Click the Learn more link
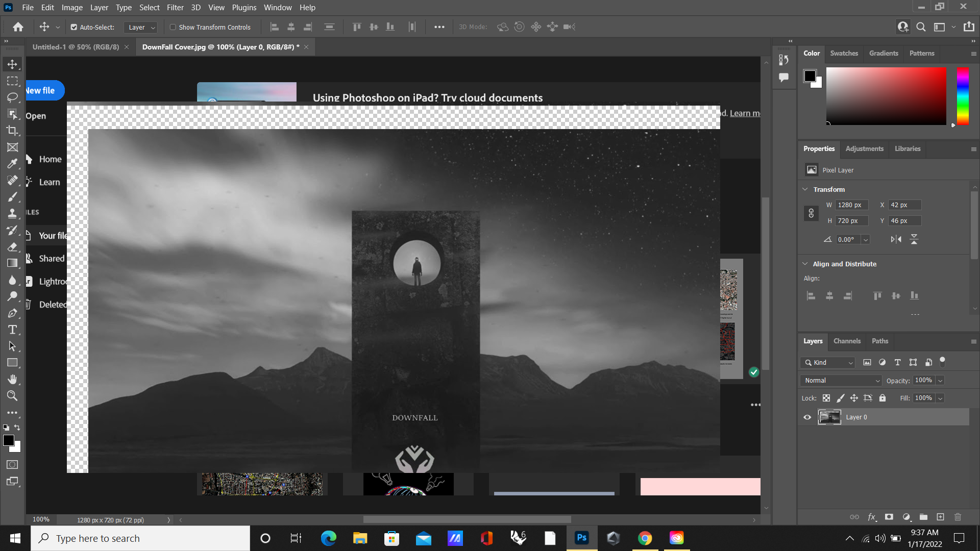This screenshot has width=980, height=551. (x=744, y=113)
